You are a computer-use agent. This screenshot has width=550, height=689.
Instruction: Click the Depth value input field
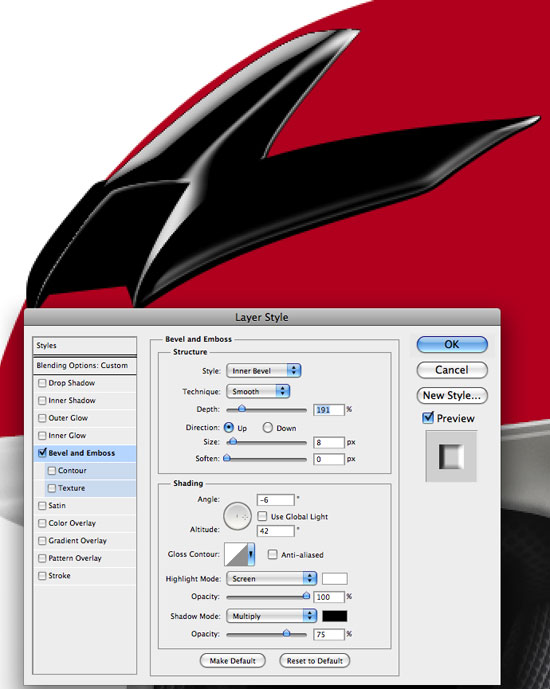point(329,410)
